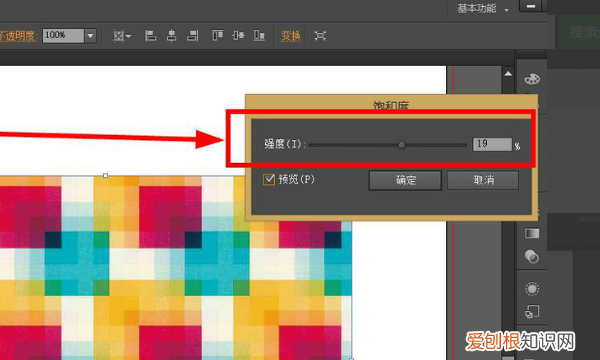600x360 pixels.
Task: Toggle the 预览(P) preview checkbox
Action: point(269,179)
